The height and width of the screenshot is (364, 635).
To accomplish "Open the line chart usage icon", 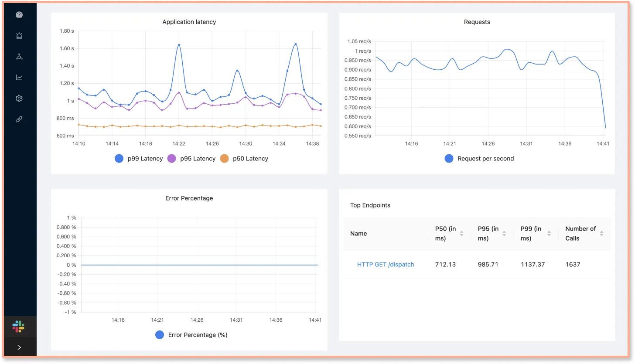I will tap(19, 78).
